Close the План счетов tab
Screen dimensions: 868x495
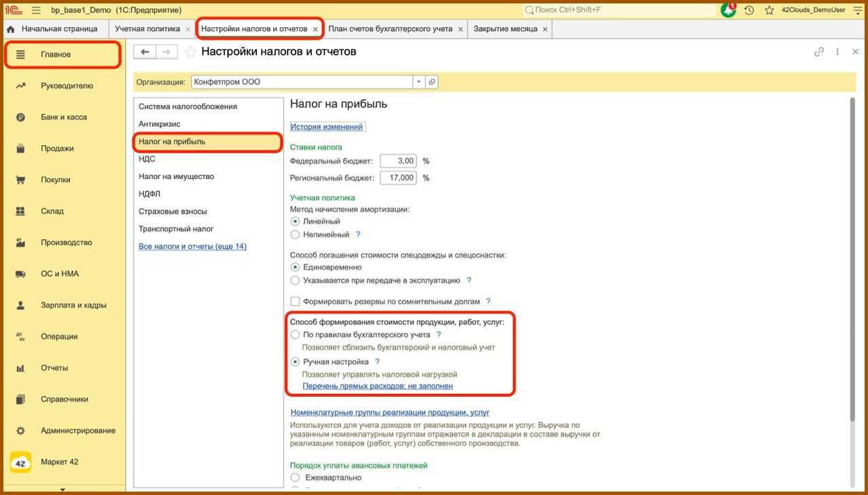point(460,29)
